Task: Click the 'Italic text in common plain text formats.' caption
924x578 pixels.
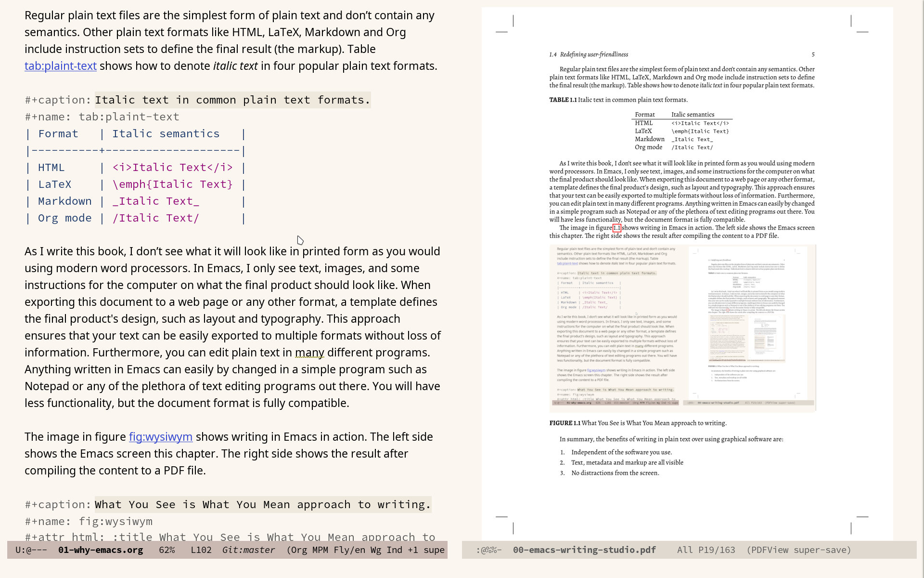Action: tap(233, 100)
